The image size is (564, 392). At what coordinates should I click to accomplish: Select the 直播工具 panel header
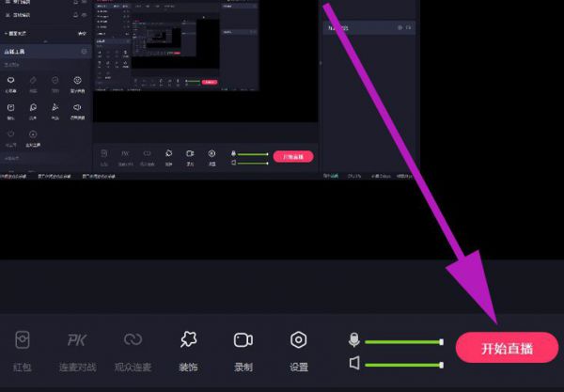tap(18, 51)
